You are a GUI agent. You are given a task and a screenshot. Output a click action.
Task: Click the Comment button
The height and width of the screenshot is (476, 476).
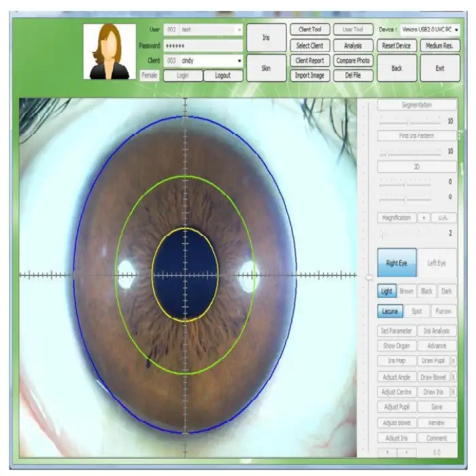tap(437, 438)
